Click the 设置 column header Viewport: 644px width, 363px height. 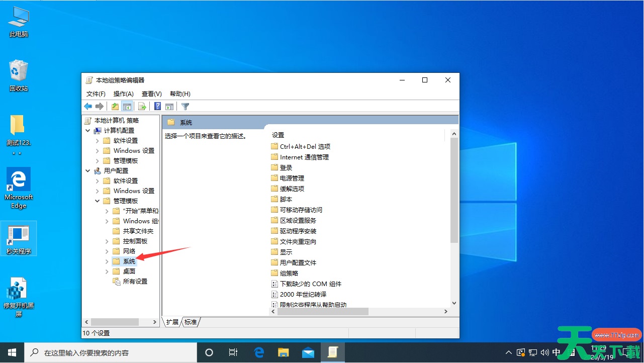point(278,135)
